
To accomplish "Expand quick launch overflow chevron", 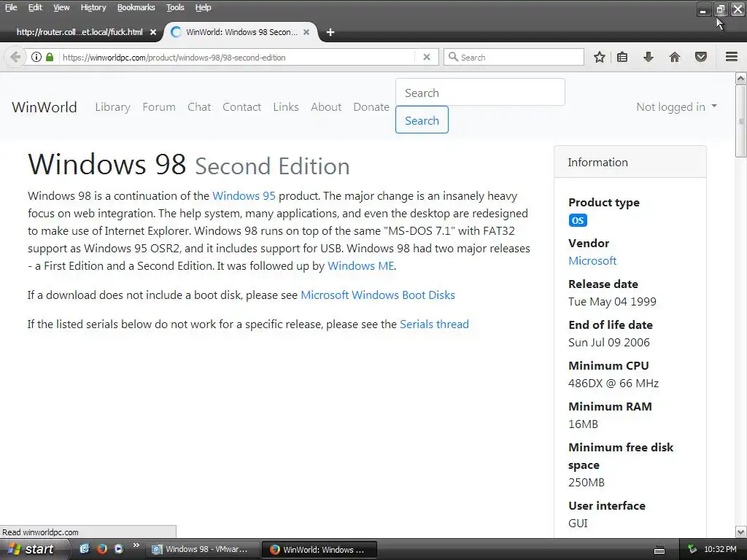I will 136,545.
